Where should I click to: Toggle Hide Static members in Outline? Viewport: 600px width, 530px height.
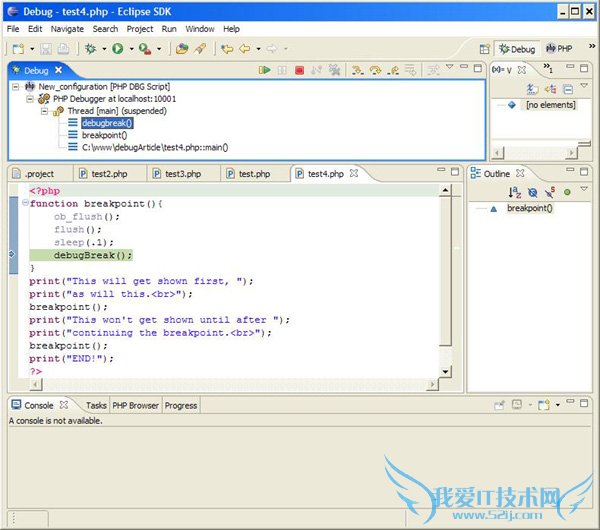(550, 192)
